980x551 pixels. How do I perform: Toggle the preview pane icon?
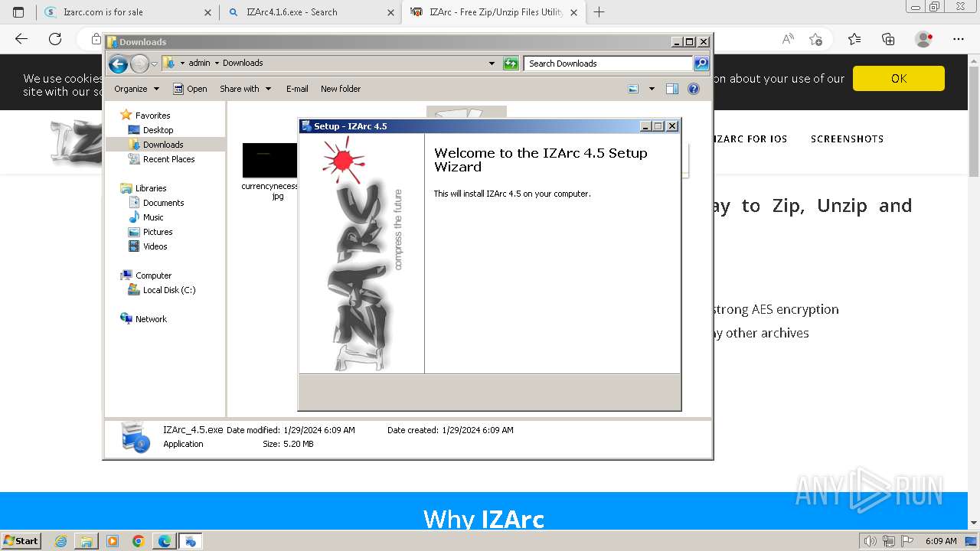point(671,89)
